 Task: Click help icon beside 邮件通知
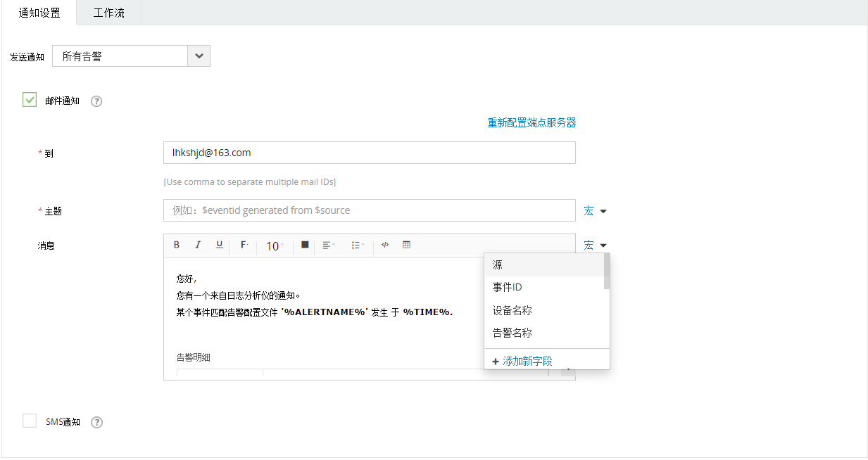97,101
